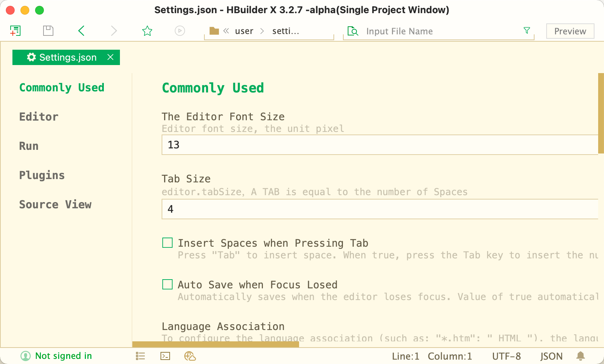Viewport: 604px width, 364px height.
Task: Expand the breadcrumb double-chevron before user
Action: (226, 31)
